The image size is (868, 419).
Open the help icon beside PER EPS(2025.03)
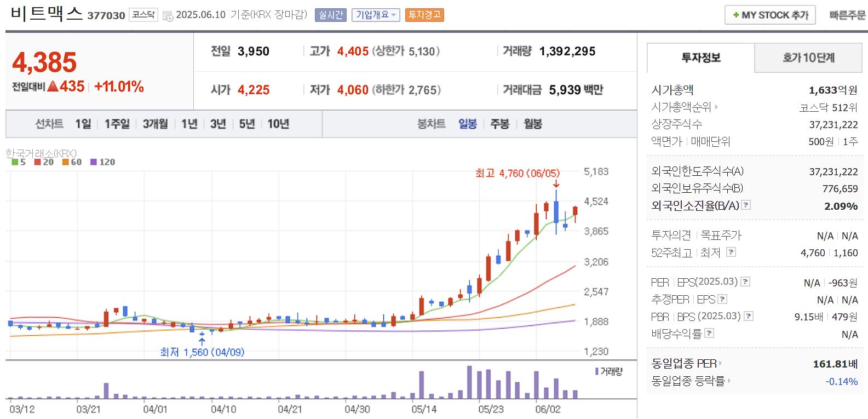point(745,282)
